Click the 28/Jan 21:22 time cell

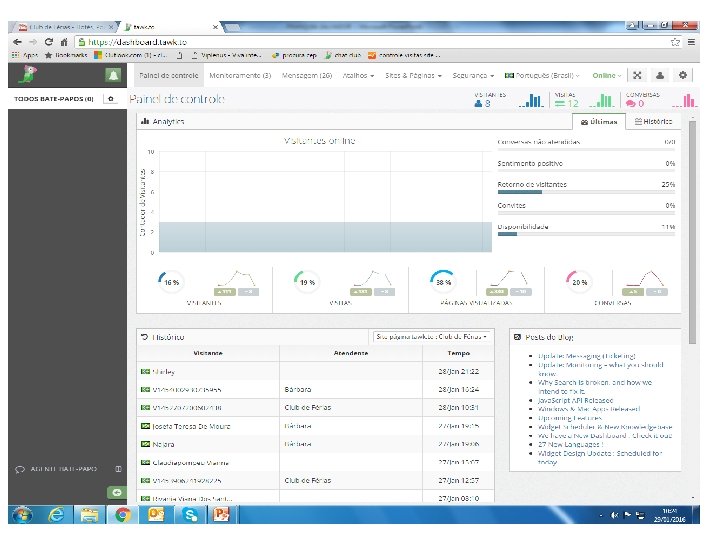point(458,371)
